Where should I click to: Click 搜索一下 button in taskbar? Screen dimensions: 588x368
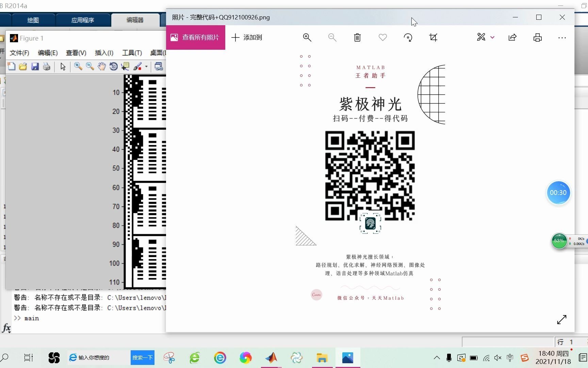(x=143, y=357)
